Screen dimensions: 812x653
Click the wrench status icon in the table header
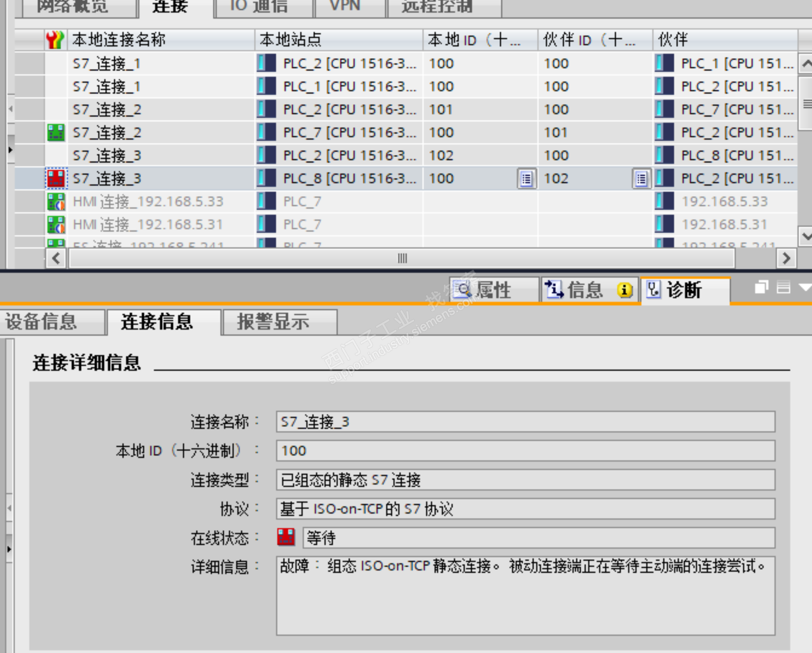pyautogui.click(x=55, y=40)
